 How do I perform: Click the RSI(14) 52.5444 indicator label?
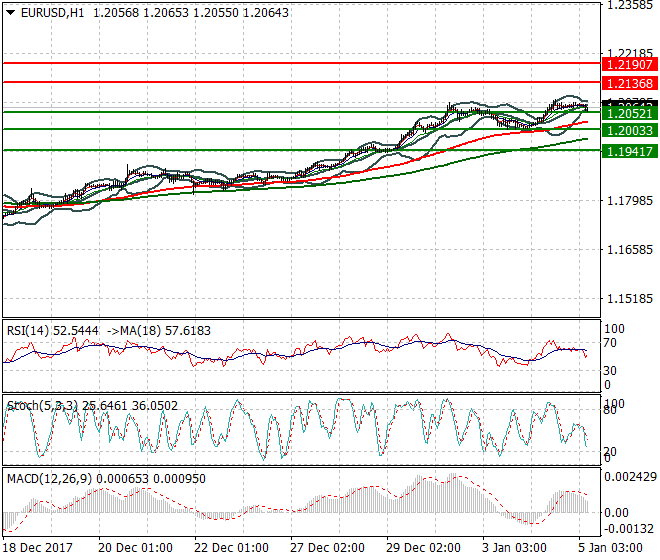tap(53, 331)
